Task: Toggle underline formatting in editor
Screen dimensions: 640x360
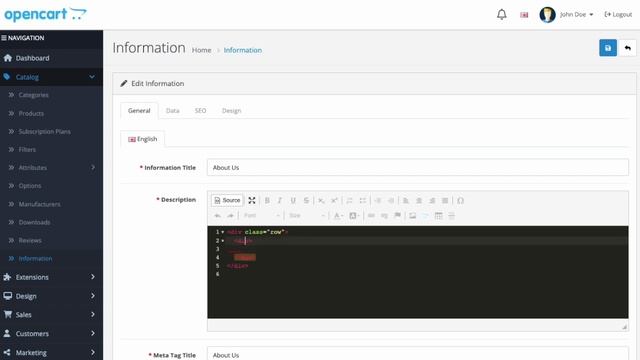Action: tap(293, 200)
